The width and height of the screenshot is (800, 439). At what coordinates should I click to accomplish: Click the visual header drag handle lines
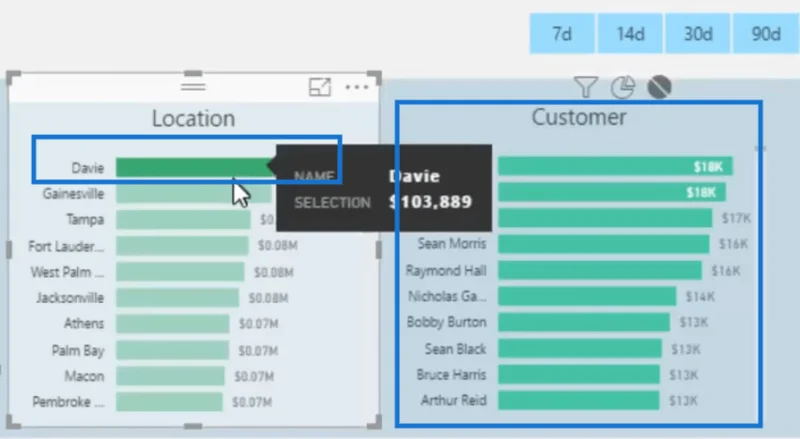193,87
